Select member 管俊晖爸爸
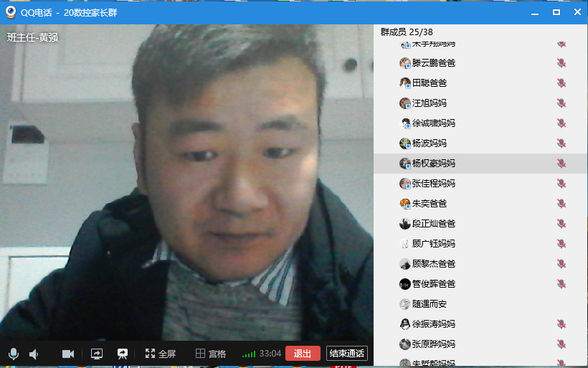Image resolution: width=588 pixels, height=368 pixels. click(480, 284)
